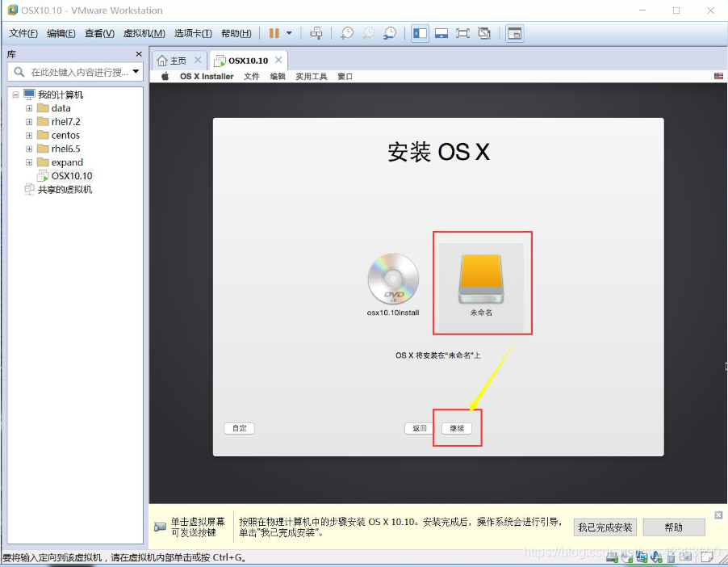Collapse the 我的计算机 tree node
The width and height of the screenshot is (728, 567).
(x=15, y=94)
